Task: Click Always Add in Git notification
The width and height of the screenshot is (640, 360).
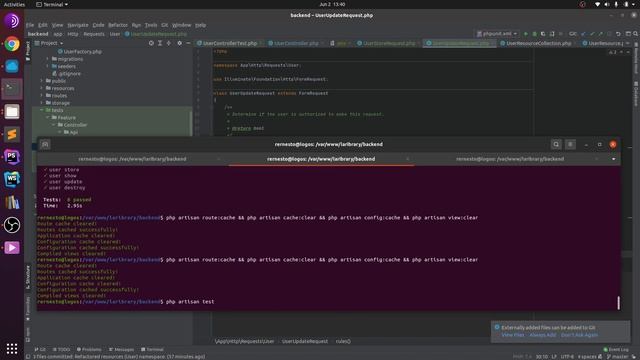Action: click(x=542, y=335)
